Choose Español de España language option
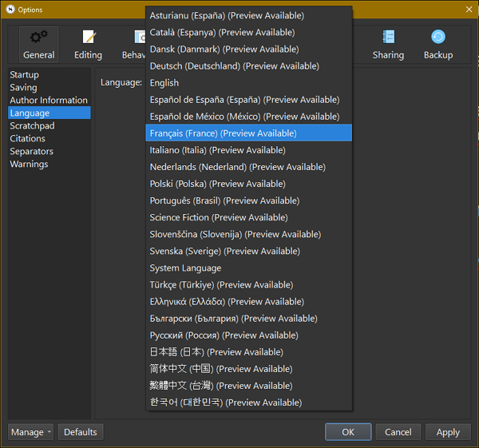Image resolution: width=479 pixels, height=448 pixels. (x=248, y=100)
